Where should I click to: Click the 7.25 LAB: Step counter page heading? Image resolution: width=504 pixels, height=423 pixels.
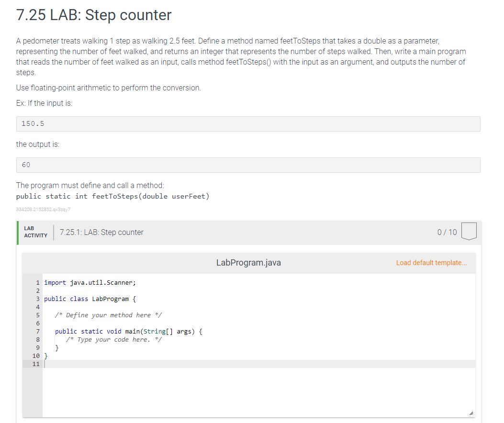coord(93,15)
